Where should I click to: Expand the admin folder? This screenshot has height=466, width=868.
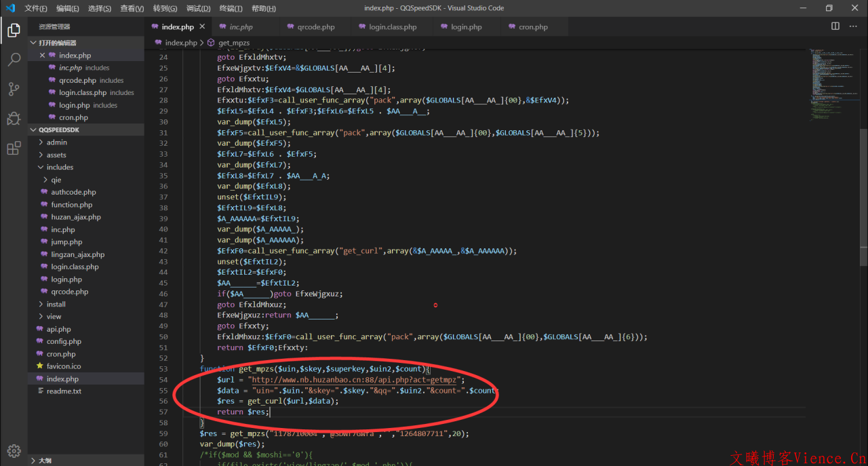(56, 142)
